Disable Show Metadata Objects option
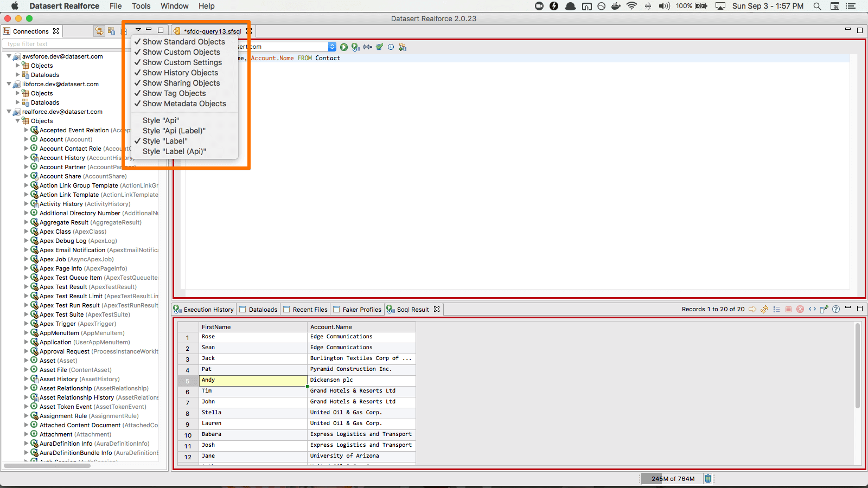The width and height of the screenshot is (868, 488). (x=184, y=104)
